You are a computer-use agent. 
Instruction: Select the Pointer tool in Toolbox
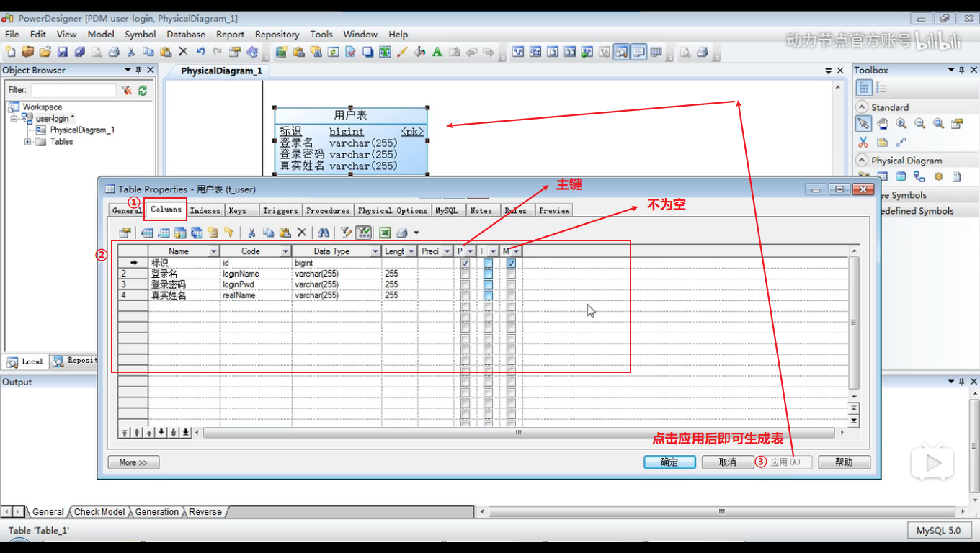pos(863,123)
